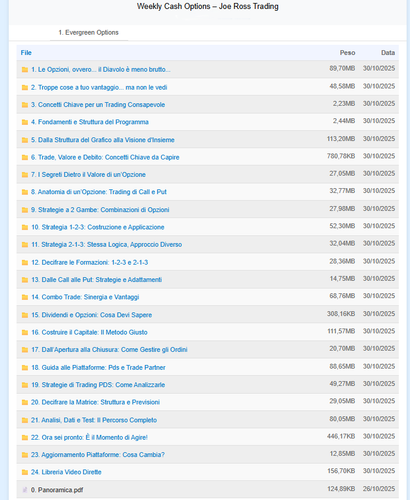Image resolution: width=410 pixels, height=500 pixels.
Task: Click the '113,20MB' size value
Action: point(341,139)
